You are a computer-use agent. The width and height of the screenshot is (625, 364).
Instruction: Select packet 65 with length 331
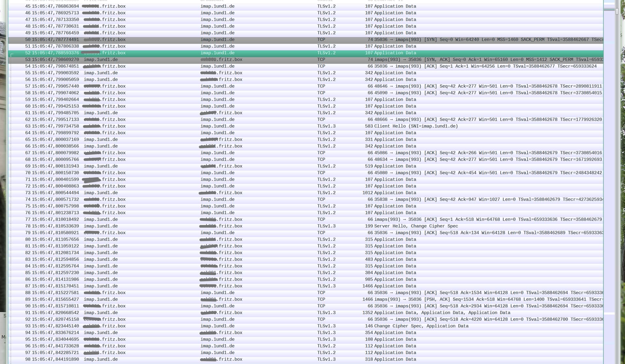(306, 140)
